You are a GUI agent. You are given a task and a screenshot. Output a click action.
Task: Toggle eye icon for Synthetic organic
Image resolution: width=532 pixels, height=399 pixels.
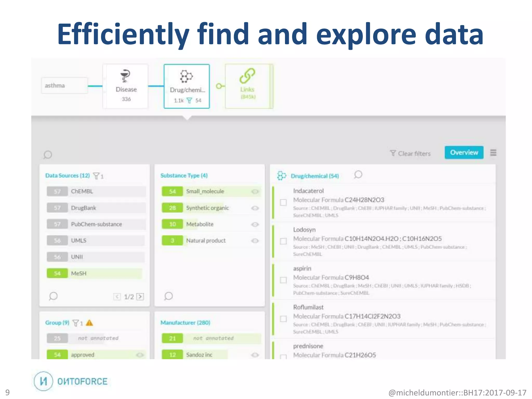[x=255, y=208]
